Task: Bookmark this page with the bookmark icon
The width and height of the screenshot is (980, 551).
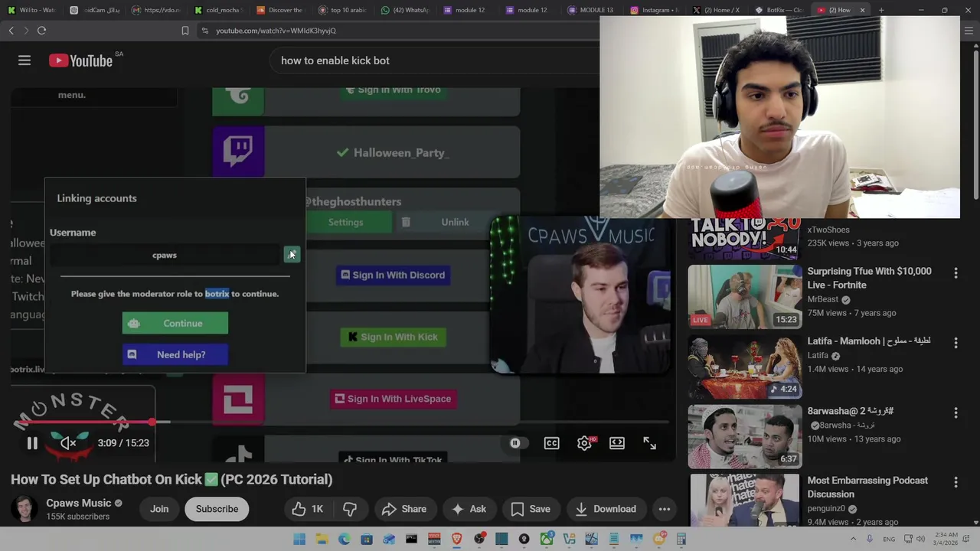Action: tap(185, 31)
